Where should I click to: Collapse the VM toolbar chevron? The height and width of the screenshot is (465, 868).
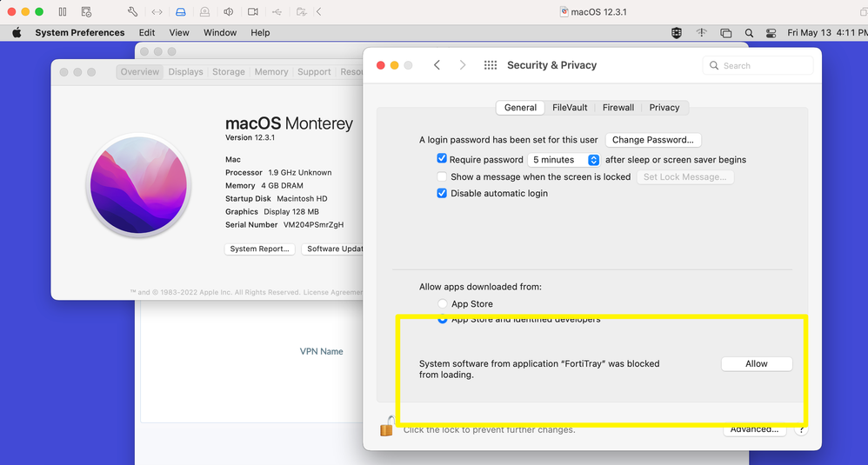pos(319,11)
